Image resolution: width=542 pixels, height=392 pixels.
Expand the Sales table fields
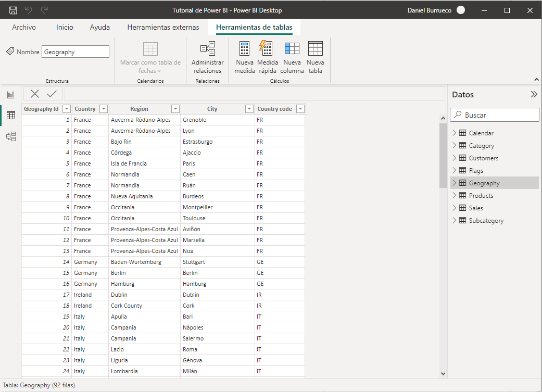455,208
